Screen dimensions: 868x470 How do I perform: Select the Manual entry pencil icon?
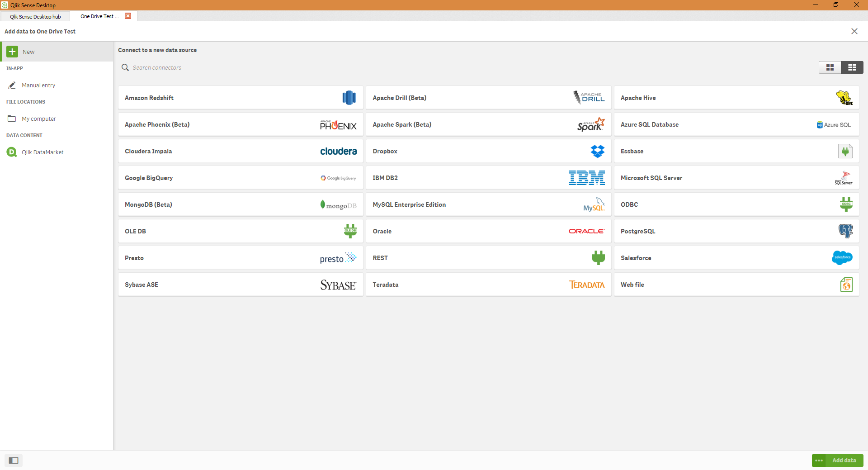click(12, 85)
